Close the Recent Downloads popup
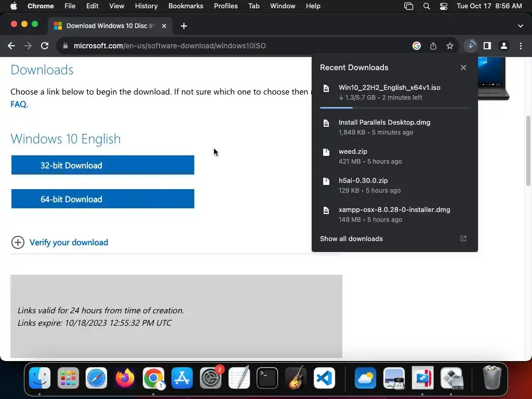This screenshot has width=532, height=399. [463, 68]
